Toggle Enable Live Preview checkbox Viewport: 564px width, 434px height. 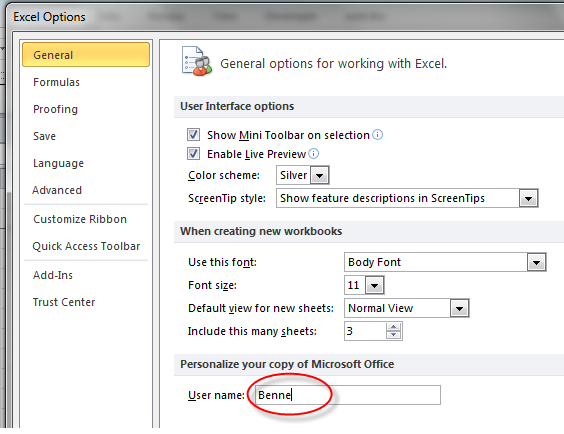[x=194, y=154]
